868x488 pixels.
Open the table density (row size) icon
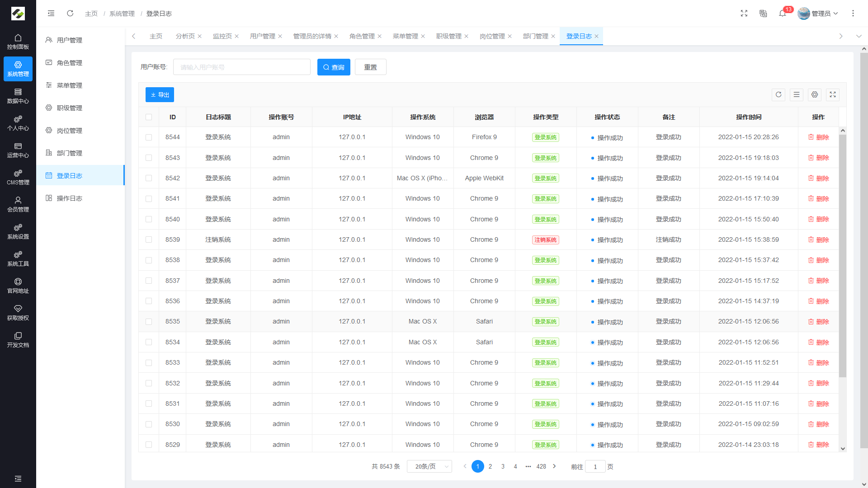[x=797, y=95]
